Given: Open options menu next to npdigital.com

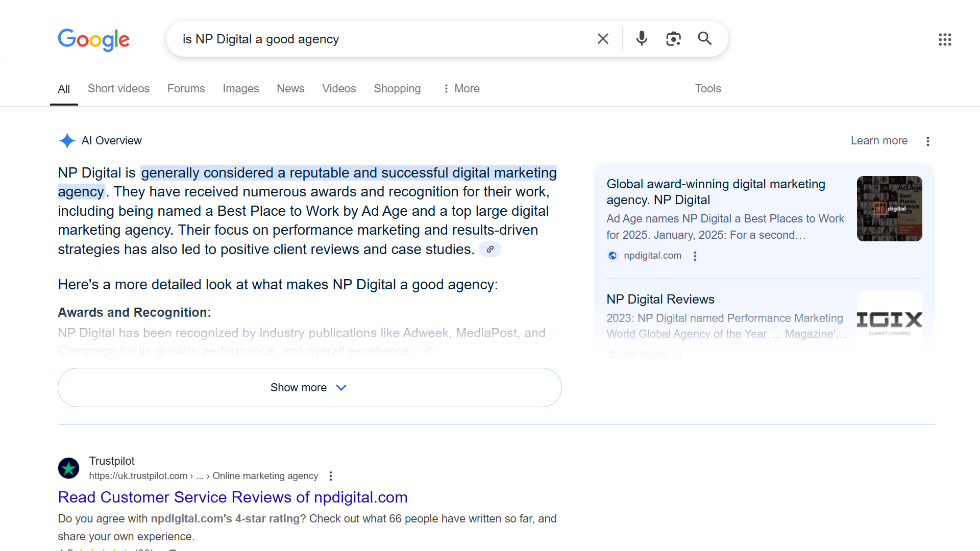Looking at the screenshot, I should [x=695, y=256].
